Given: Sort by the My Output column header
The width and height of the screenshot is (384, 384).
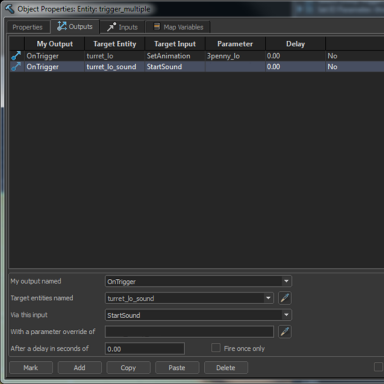Looking at the screenshot, I should pyautogui.click(x=55, y=44).
